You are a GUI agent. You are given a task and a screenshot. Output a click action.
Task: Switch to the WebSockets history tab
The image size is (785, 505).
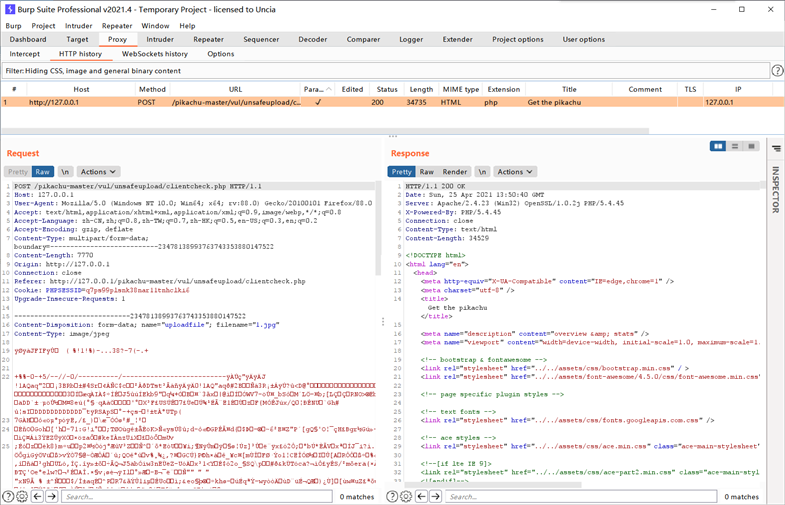[x=155, y=54]
